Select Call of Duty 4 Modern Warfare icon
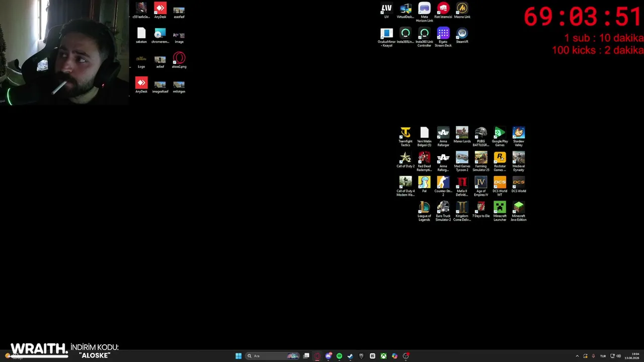Viewport: 644px width, 362px height. click(405, 187)
